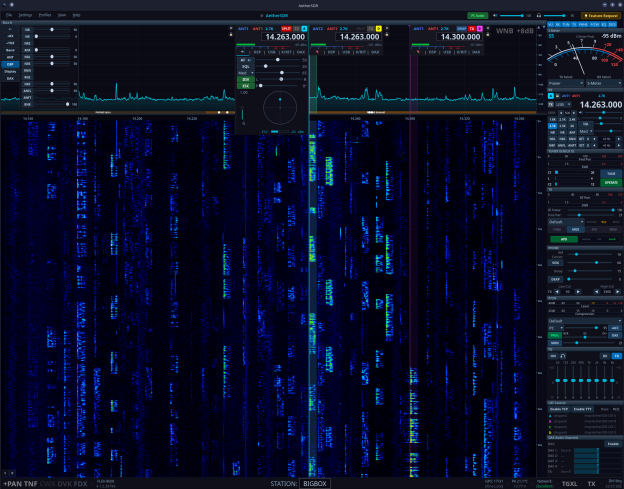Click the magenta B badge on slice B flag

[x=480, y=29]
